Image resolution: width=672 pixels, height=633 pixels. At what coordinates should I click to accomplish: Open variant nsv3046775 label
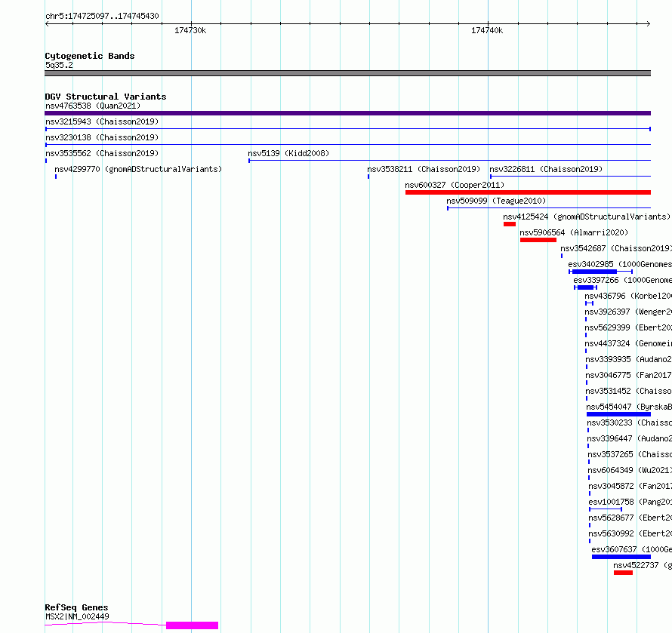[x=628, y=375]
